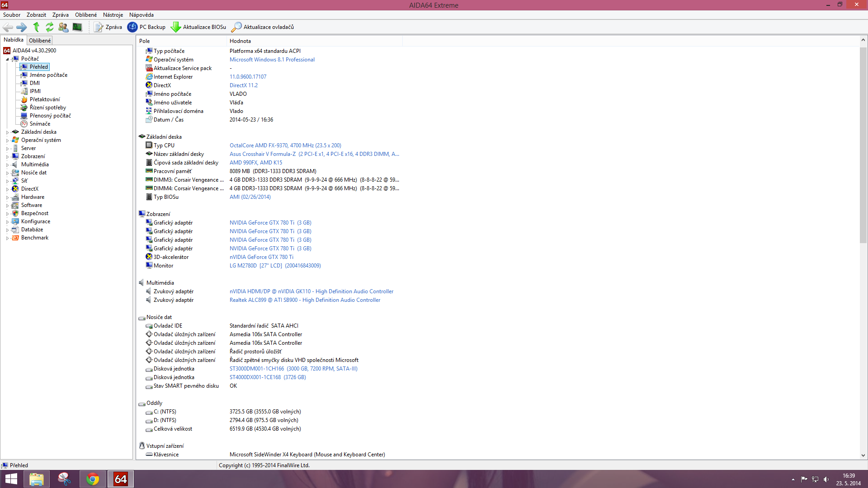The image size is (868, 488).
Task: Click the green refresh arrows icon
Action: (x=50, y=27)
